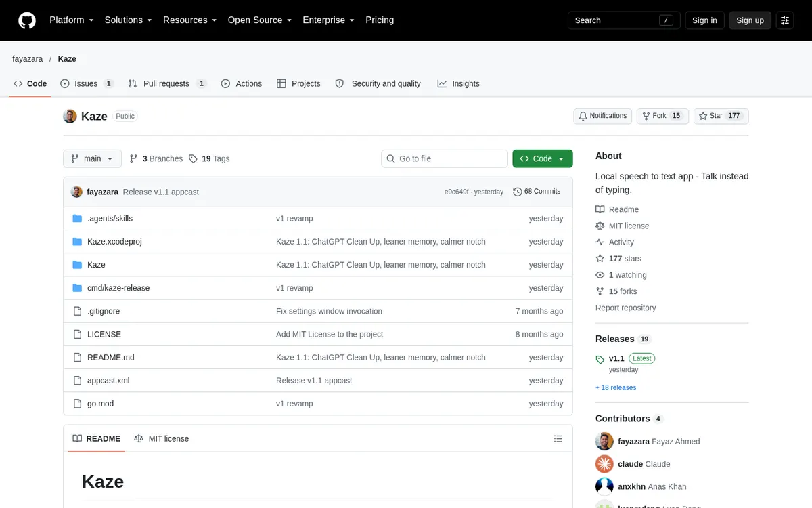This screenshot has width=812, height=508.
Task: Click the go.mod file icon
Action: 77,404
